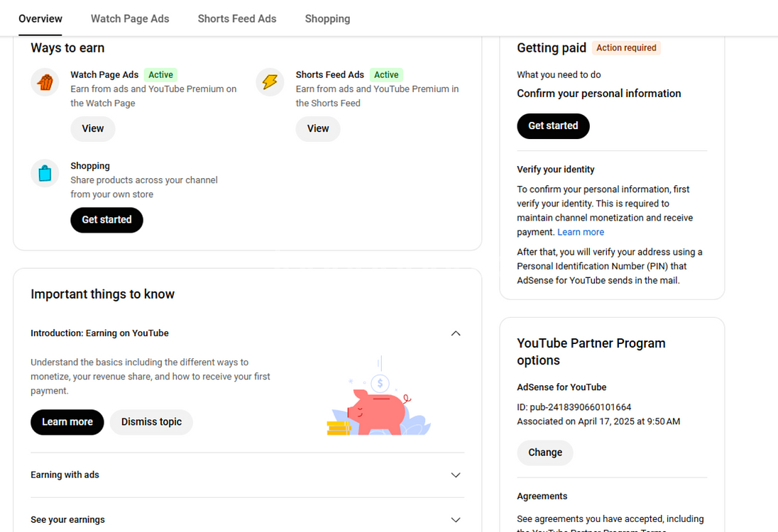
Task: Open the Shopping tab
Action: (x=327, y=19)
